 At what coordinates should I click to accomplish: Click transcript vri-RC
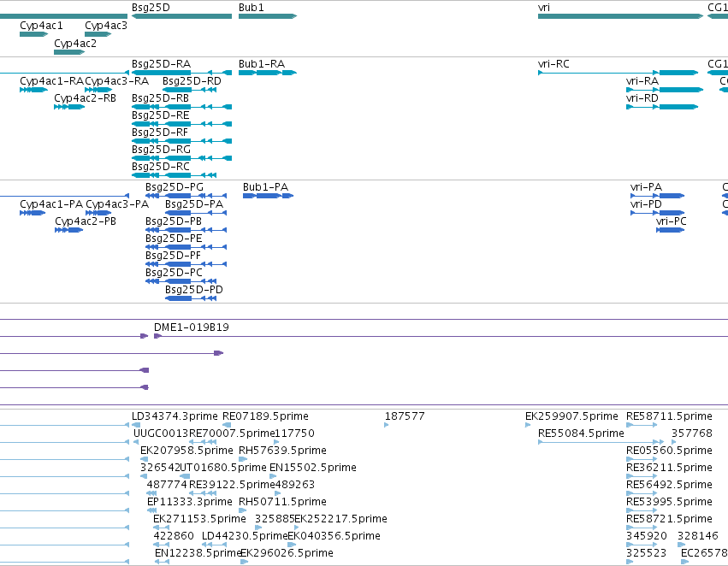(x=618, y=73)
